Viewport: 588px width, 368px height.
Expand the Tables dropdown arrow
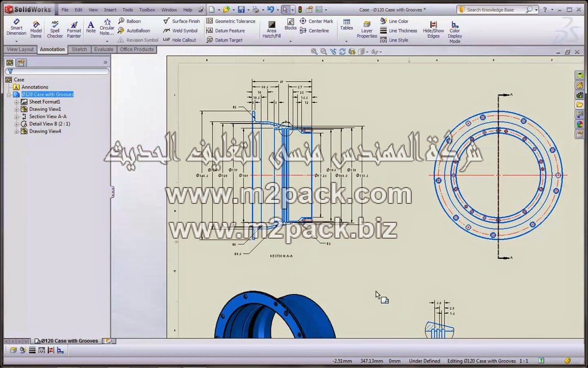(x=346, y=41)
